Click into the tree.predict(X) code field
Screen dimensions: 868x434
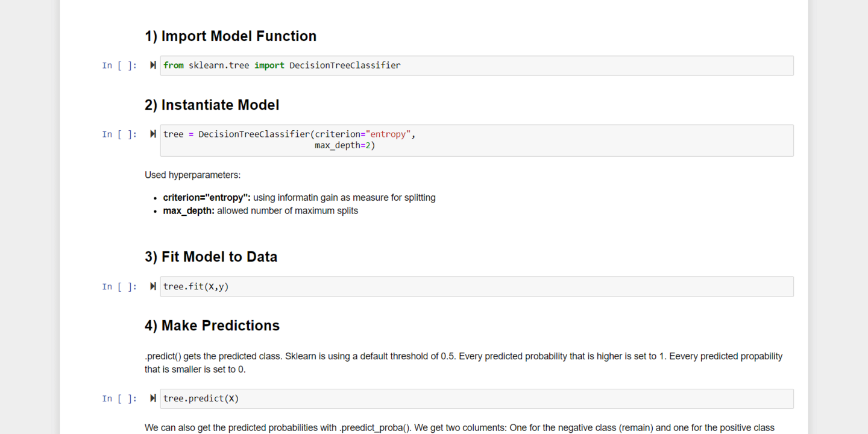click(482, 399)
